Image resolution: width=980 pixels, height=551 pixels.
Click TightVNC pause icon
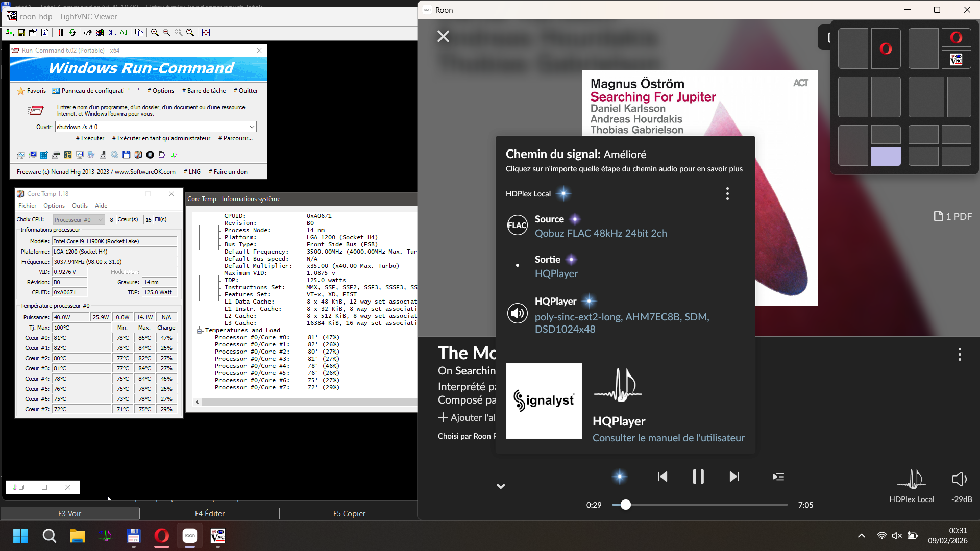coord(61,33)
